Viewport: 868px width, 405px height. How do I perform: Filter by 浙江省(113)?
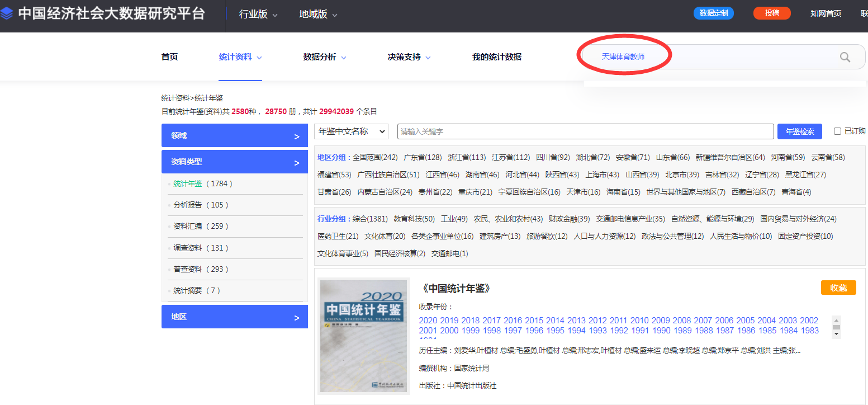point(467,157)
